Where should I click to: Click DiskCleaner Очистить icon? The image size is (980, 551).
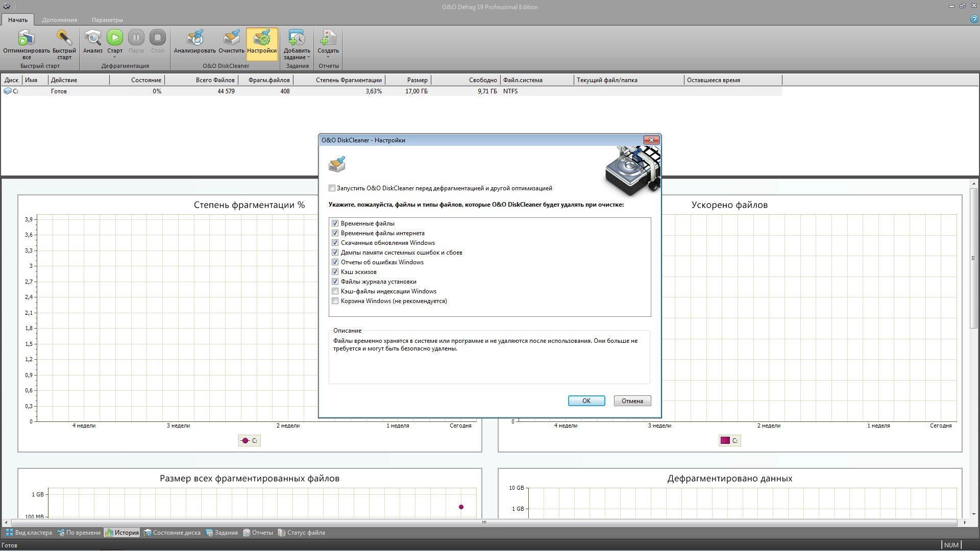pyautogui.click(x=231, y=38)
